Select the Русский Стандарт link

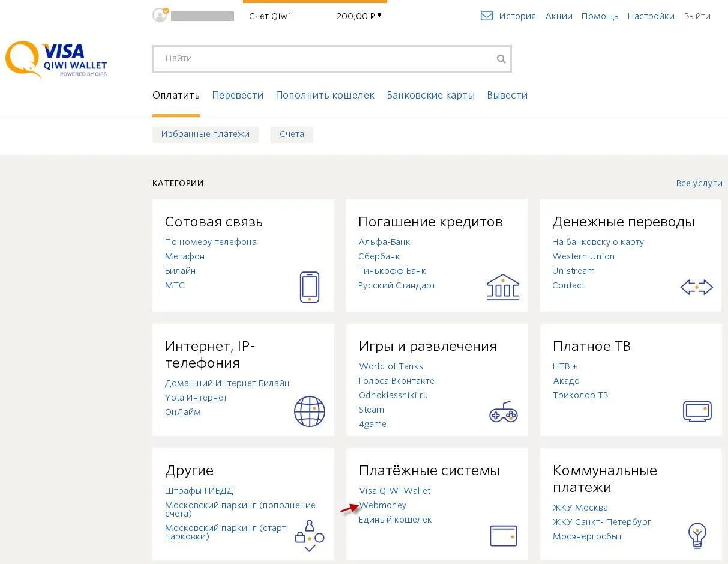pyautogui.click(x=397, y=285)
